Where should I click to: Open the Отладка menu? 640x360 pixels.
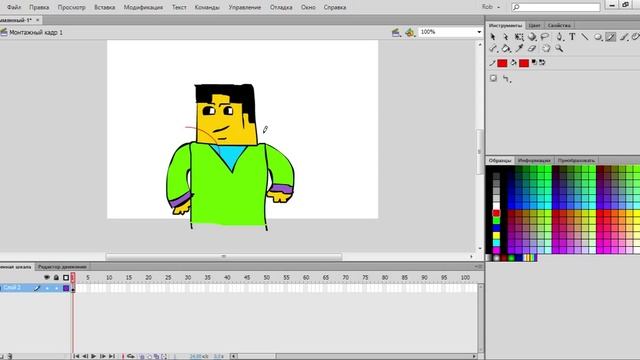point(281,7)
